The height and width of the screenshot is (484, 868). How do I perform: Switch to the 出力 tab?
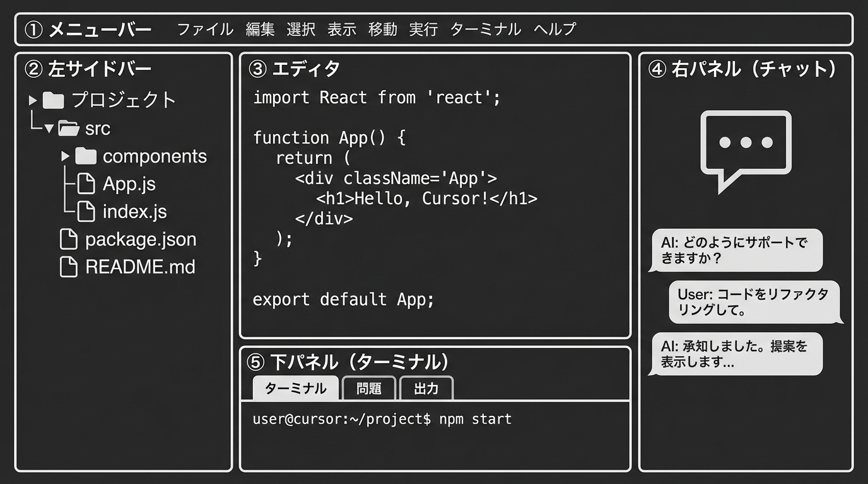coord(426,389)
